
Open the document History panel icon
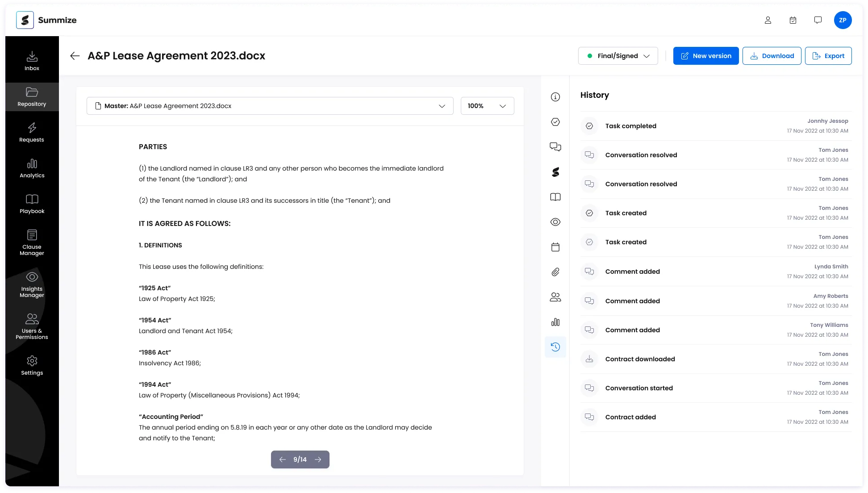(x=555, y=347)
